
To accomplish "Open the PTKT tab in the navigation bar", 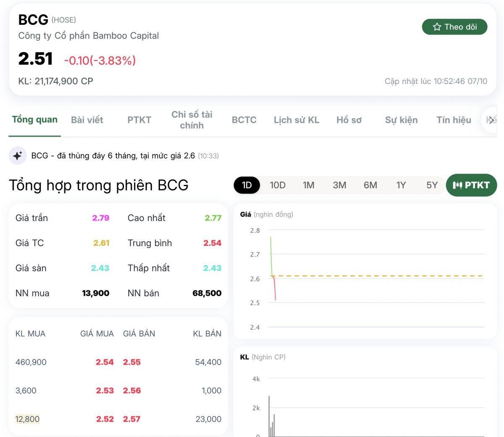I will click(x=139, y=120).
